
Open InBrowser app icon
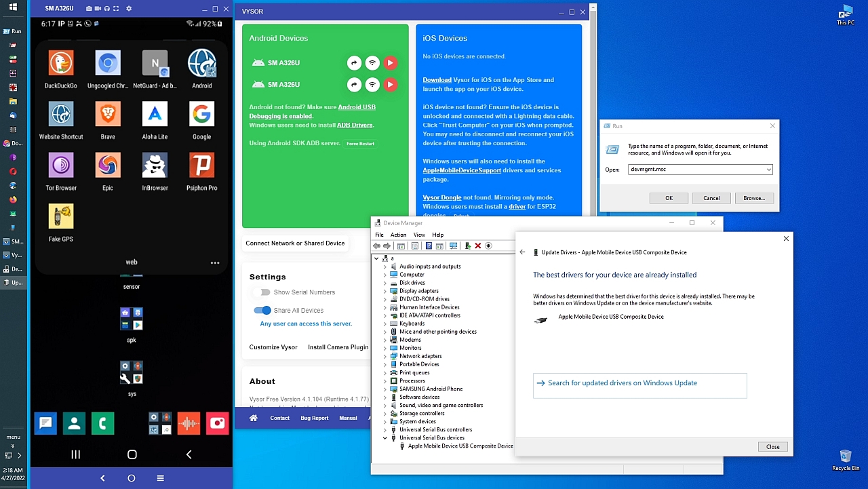[155, 165]
